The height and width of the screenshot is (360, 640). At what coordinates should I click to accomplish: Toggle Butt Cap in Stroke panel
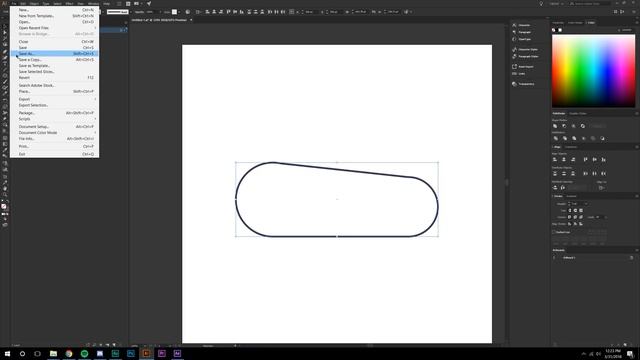[570, 211]
